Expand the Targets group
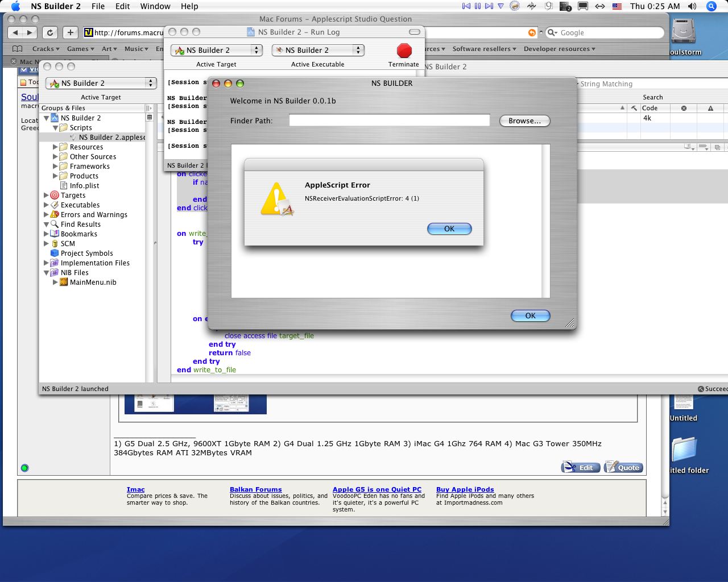Screen dimensions: 728x582 click(47, 196)
